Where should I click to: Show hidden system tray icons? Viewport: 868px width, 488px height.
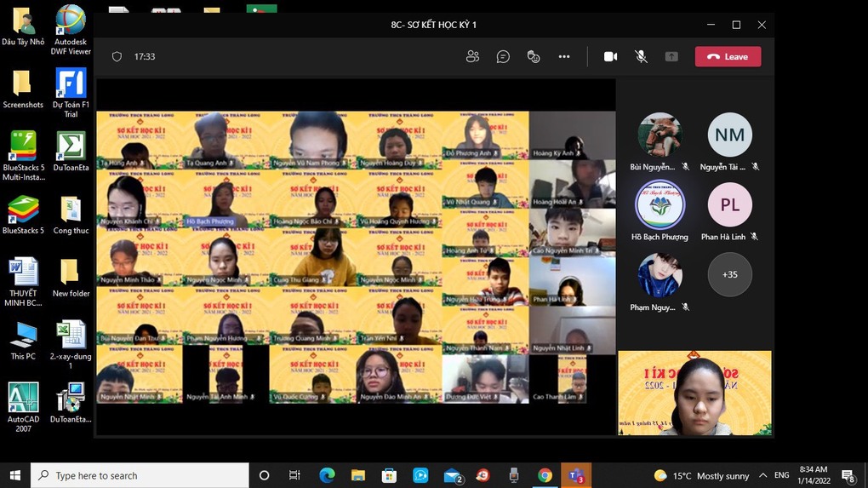[x=762, y=475]
